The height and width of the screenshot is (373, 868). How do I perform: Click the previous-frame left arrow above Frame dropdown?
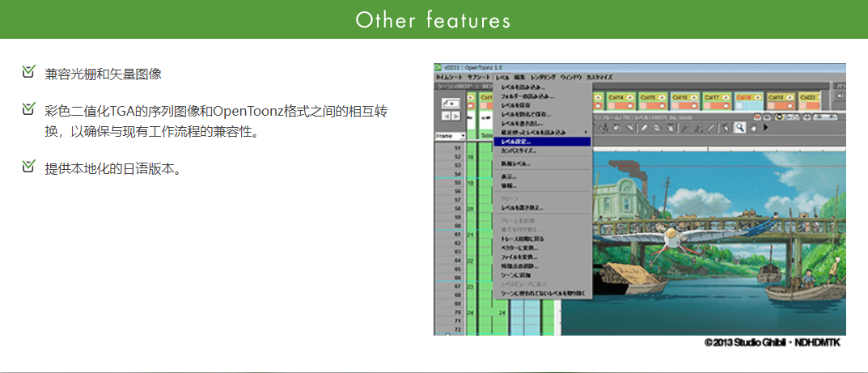tap(447, 116)
